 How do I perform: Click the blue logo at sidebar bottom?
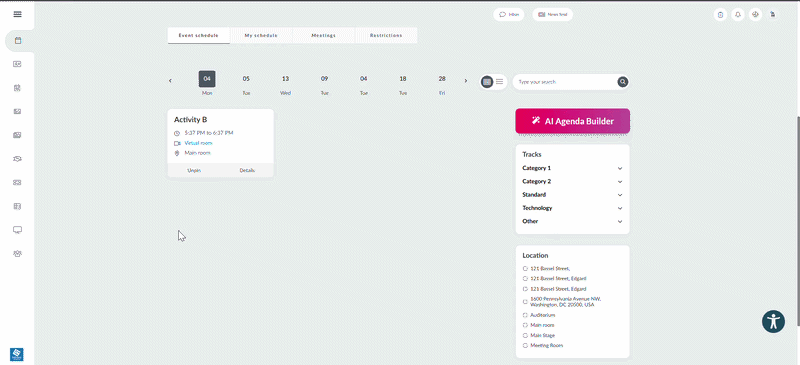(x=17, y=354)
